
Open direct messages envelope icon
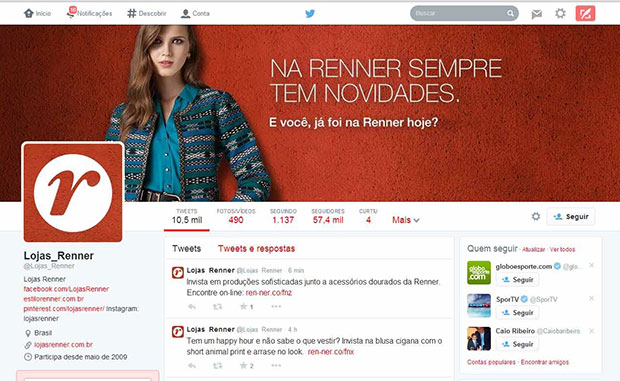point(537,14)
